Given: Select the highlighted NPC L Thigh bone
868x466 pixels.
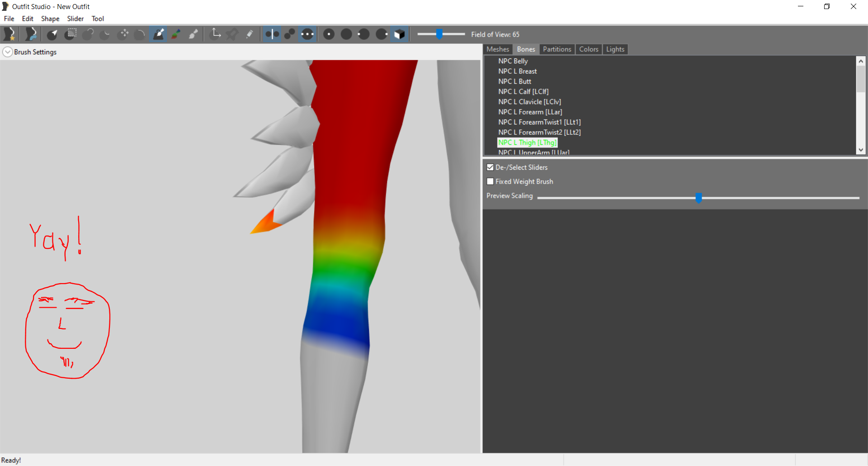Looking at the screenshot, I should tap(528, 143).
